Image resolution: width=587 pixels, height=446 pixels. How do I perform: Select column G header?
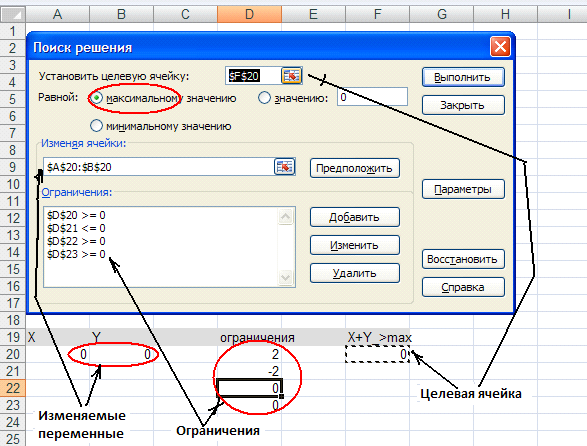point(442,14)
